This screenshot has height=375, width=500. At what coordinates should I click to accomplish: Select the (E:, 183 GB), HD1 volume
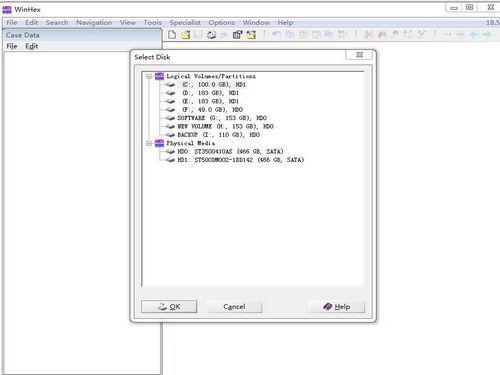coord(210,101)
